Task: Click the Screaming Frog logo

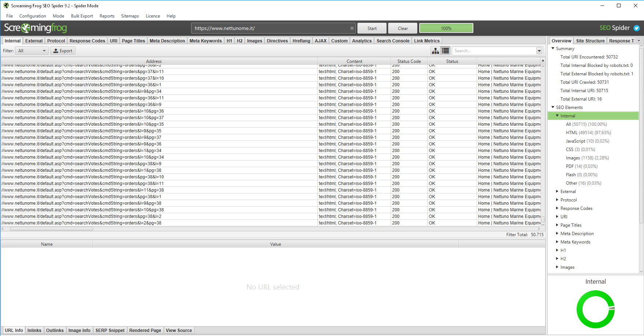Action: [x=36, y=28]
